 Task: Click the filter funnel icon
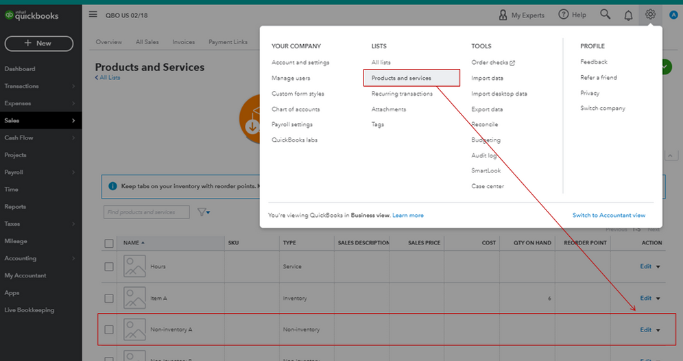point(203,212)
